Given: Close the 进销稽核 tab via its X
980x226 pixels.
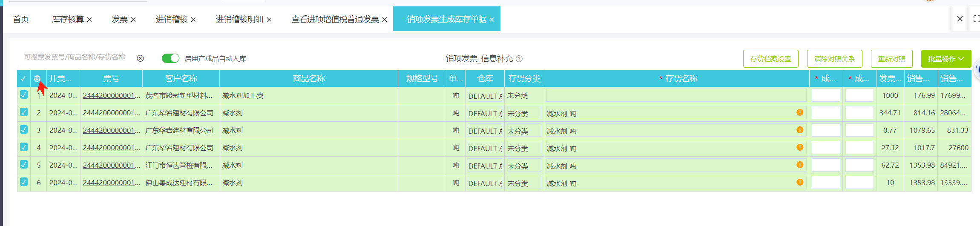Looking at the screenshot, I should click(193, 20).
